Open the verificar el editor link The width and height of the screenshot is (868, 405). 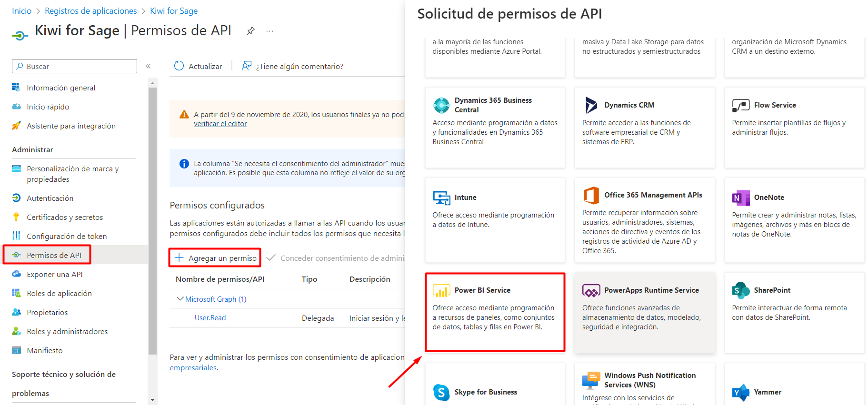pyautogui.click(x=220, y=124)
